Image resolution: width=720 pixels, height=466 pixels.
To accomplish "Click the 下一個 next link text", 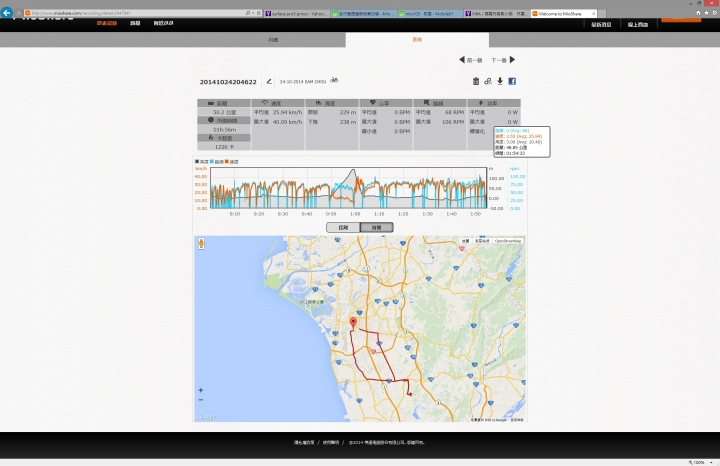I will (x=499, y=60).
